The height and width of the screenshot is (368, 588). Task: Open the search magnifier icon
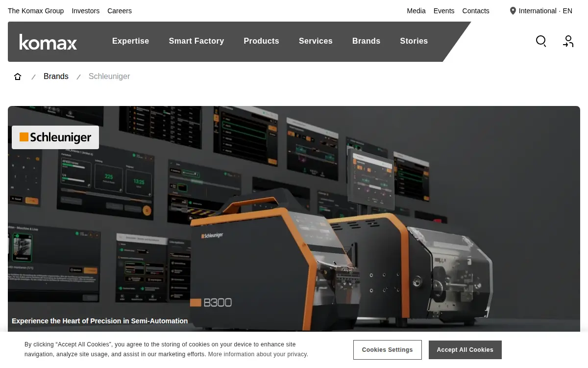[x=541, y=41]
